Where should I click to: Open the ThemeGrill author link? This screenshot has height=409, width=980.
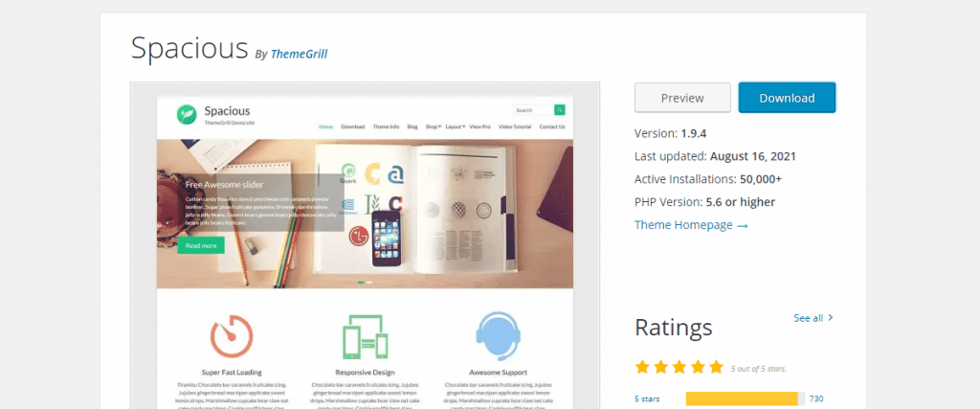coord(299,54)
